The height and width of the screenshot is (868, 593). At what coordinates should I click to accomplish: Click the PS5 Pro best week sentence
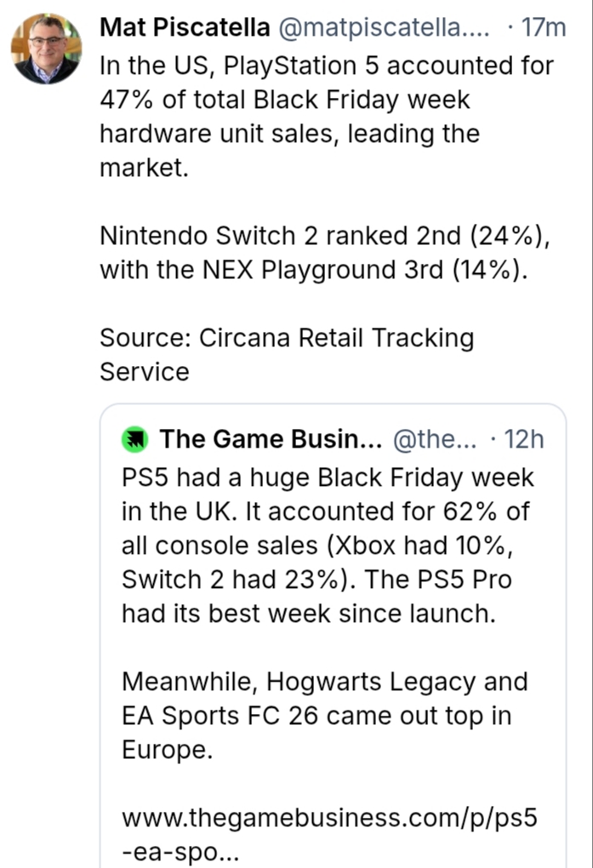point(323,596)
